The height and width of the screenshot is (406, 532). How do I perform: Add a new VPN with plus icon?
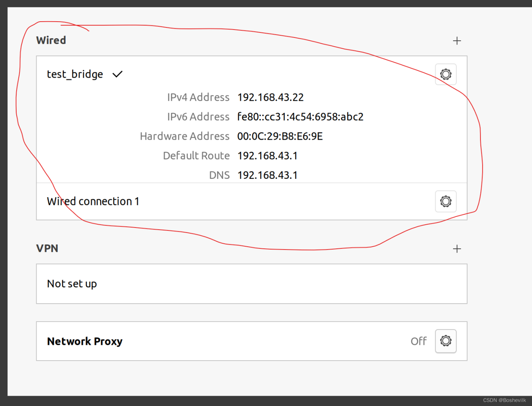(x=457, y=249)
